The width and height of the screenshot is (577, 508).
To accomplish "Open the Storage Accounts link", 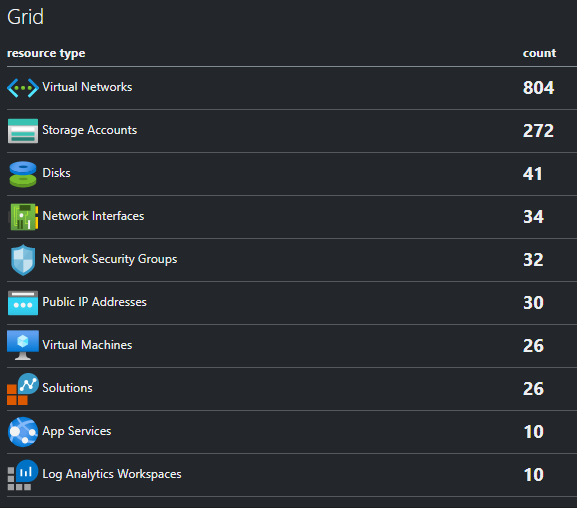I will coord(89,130).
